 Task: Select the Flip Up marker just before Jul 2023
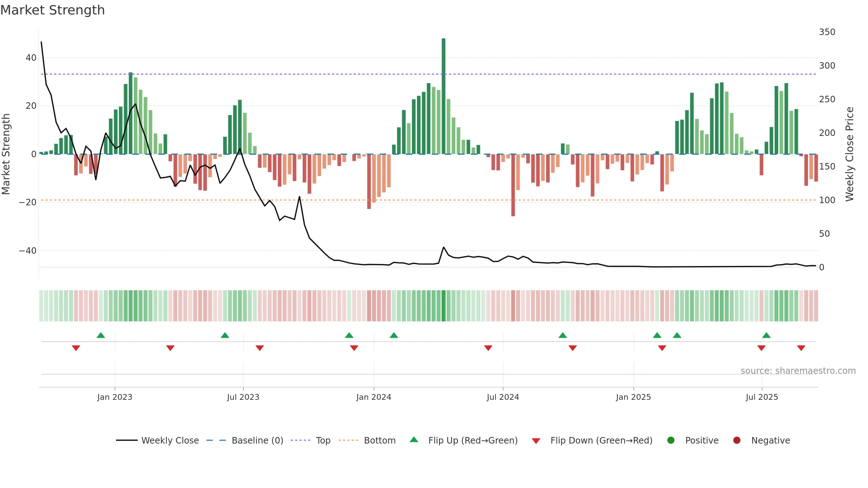pos(225,335)
